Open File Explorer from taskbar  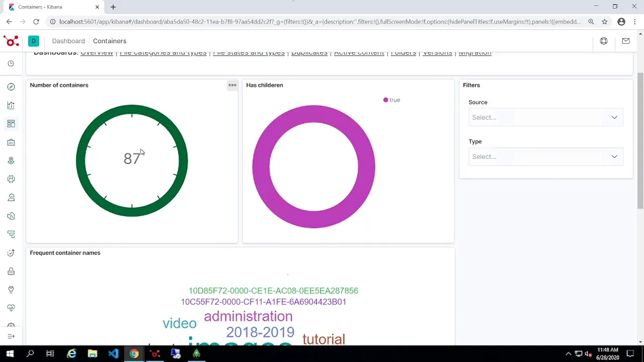93,354
